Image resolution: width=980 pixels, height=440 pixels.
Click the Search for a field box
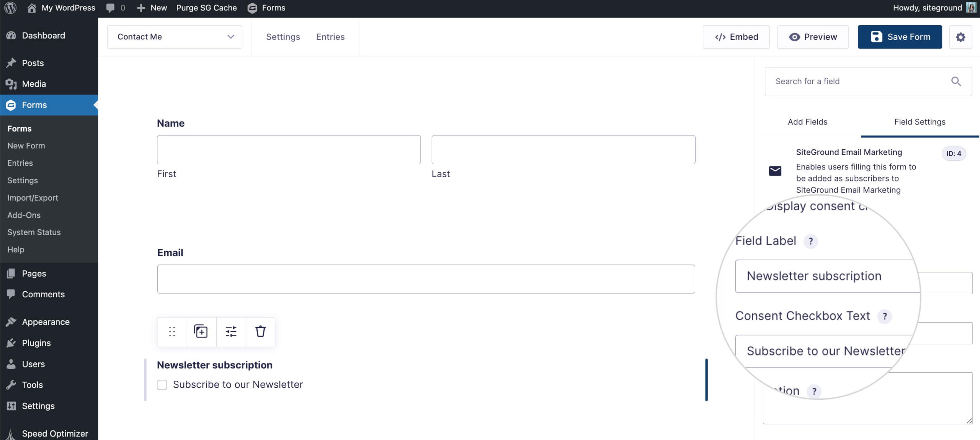[x=868, y=81]
